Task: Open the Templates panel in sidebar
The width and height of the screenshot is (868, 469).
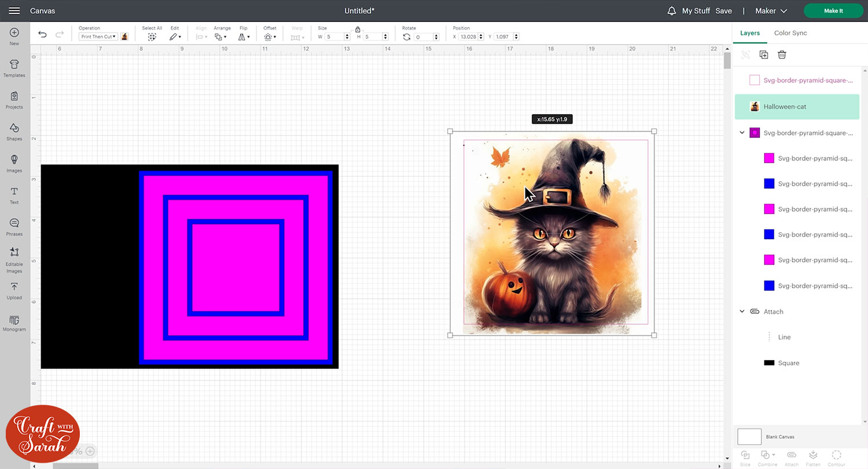Action: [14, 68]
